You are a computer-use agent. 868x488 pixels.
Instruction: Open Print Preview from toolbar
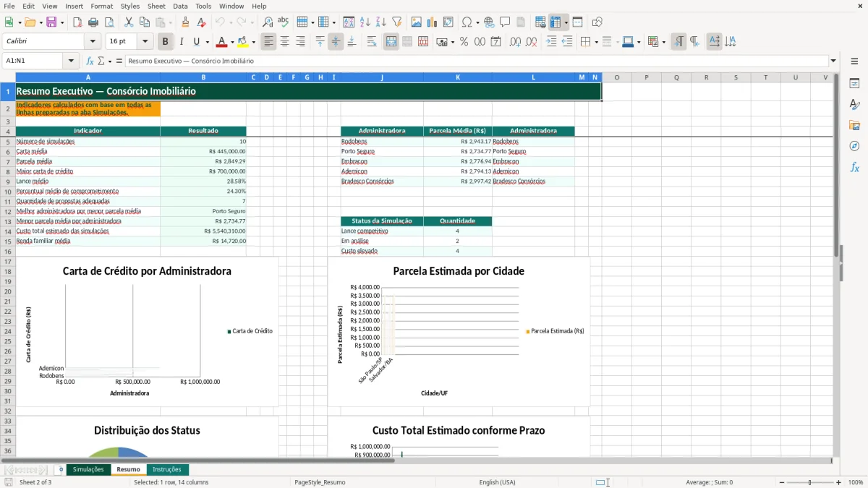point(109,22)
